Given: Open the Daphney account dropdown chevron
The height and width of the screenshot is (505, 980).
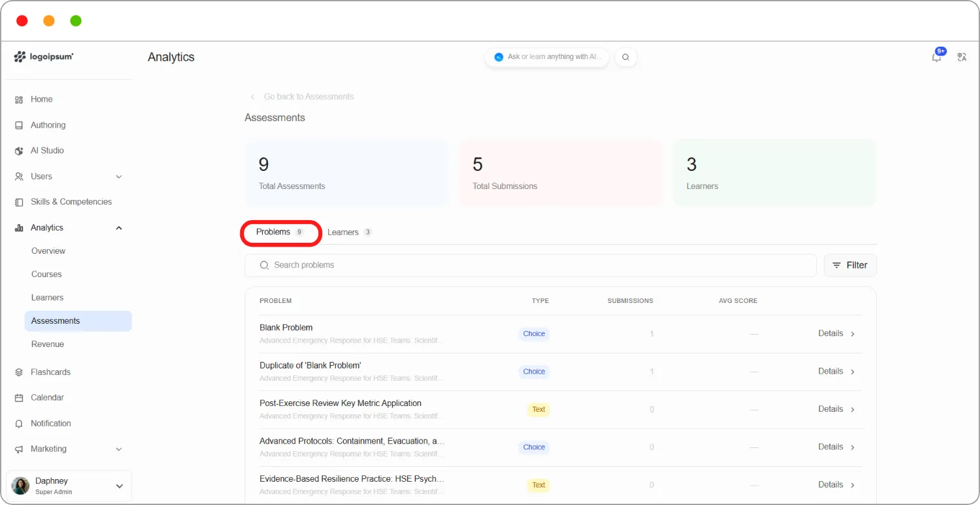Looking at the screenshot, I should pos(119,486).
